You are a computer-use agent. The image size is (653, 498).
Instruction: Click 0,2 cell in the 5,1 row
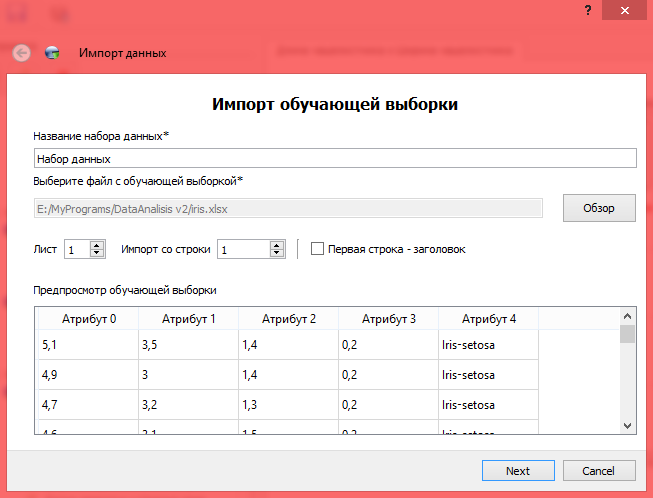[389, 345]
